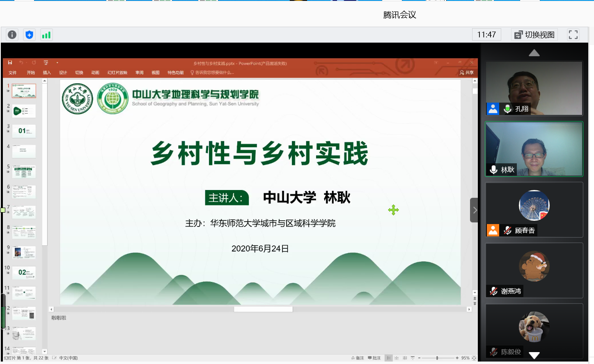Image resolution: width=594 pixels, height=364 pixels.
Task: Toggle the 备注 notes pane
Action: 358,358
